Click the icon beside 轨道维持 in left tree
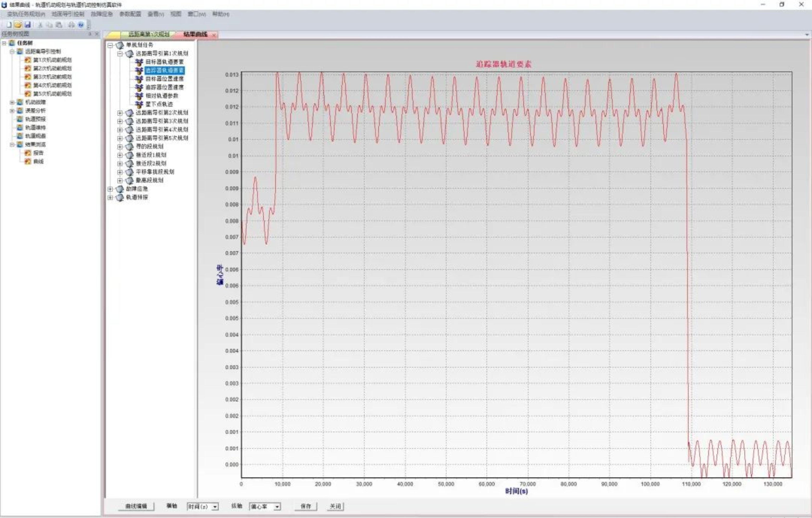This screenshot has height=518, width=812. tap(20, 127)
